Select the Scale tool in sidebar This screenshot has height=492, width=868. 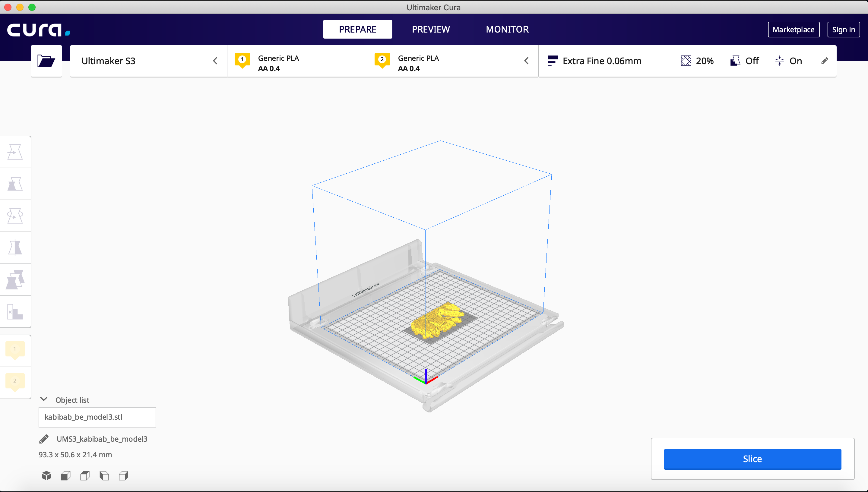[15, 184]
